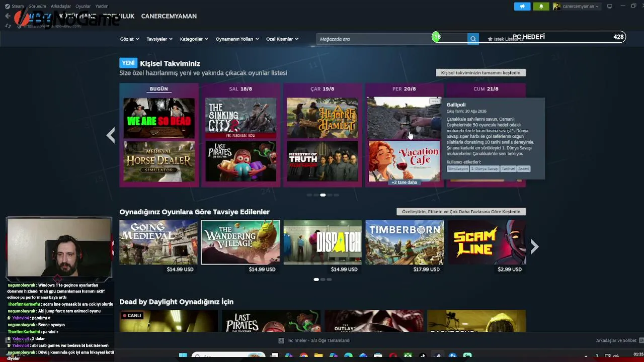
Task: Select the last page dot under the calendar
Action: 337,195
